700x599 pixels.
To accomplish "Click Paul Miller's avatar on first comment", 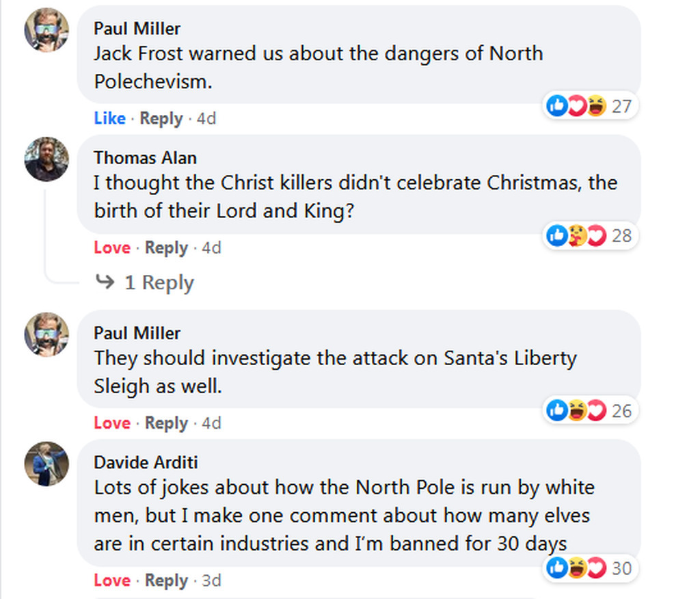I will (x=46, y=31).
